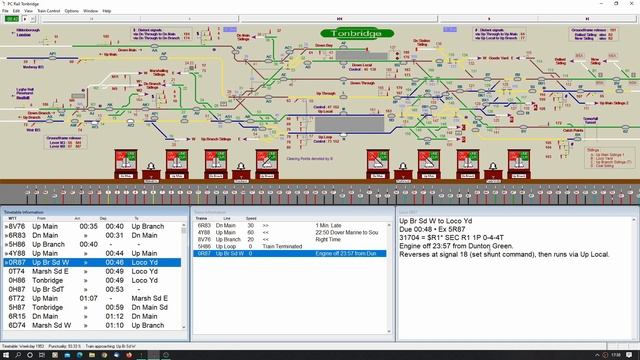The height and width of the screenshot is (360, 640).
Task: Open Cortana from the taskbar
Action: tap(30, 355)
